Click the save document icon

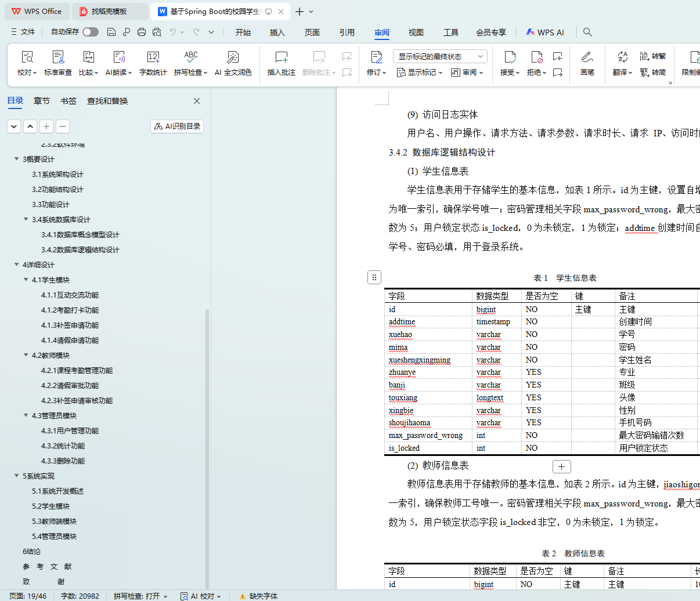click(x=111, y=32)
